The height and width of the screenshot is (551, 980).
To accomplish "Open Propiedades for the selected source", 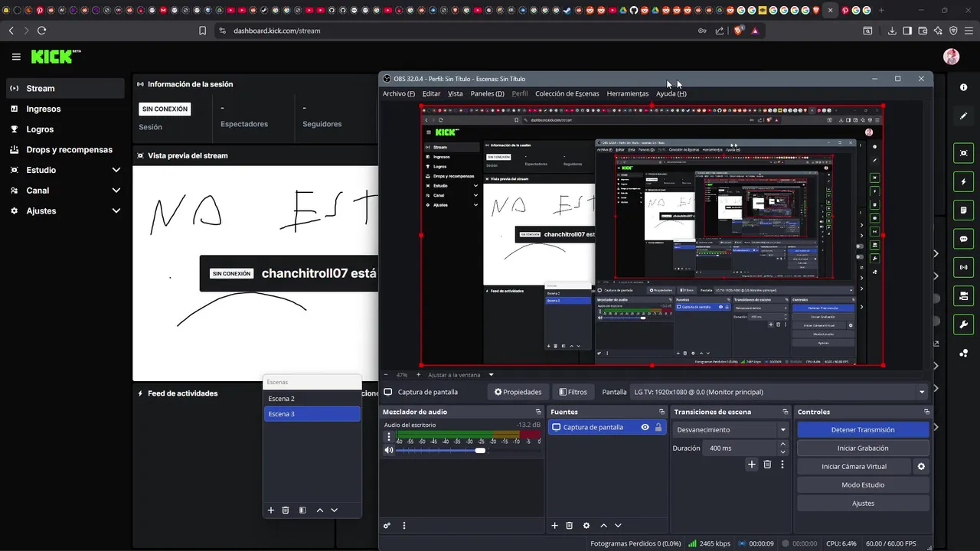I will 518,392.
